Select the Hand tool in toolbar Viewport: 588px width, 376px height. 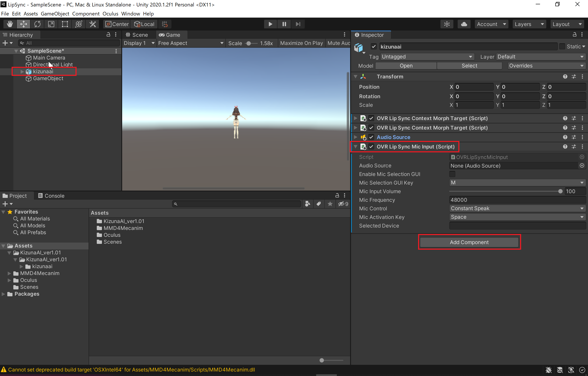coord(10,24)
